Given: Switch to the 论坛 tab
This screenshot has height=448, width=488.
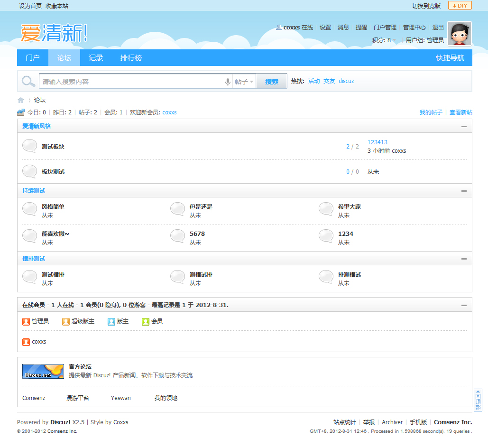Looking at the screenshot, I should [x=64, y=57].
